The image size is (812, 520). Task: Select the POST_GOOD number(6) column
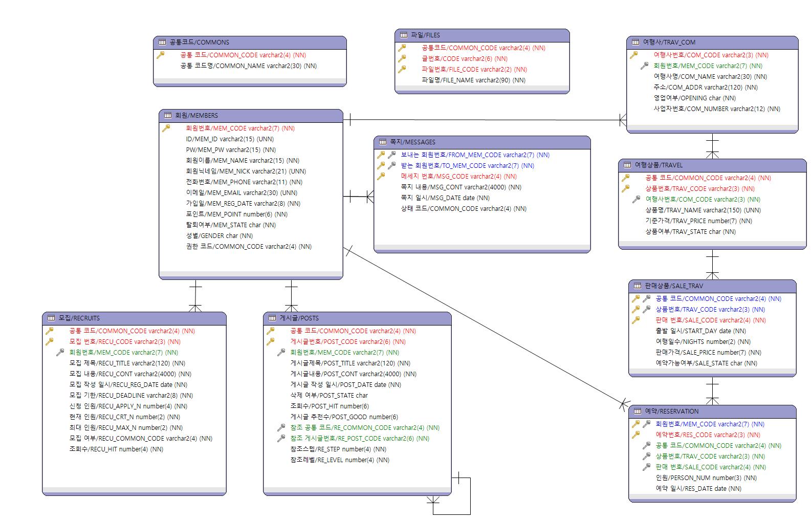pos(344,417)
